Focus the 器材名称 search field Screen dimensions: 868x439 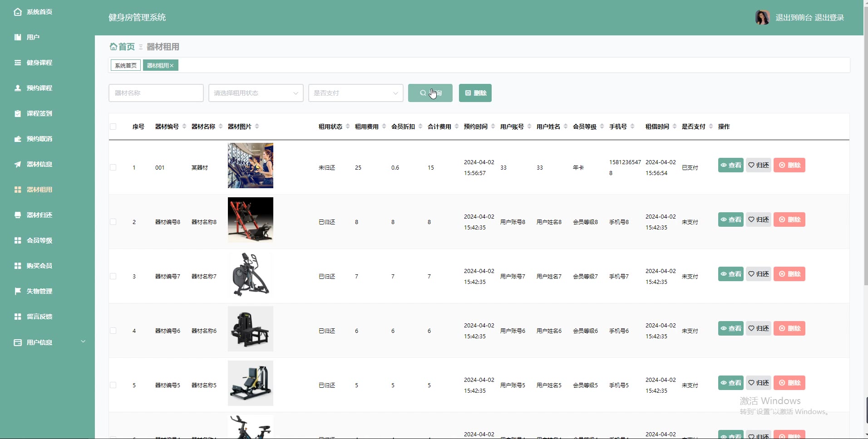156,93
